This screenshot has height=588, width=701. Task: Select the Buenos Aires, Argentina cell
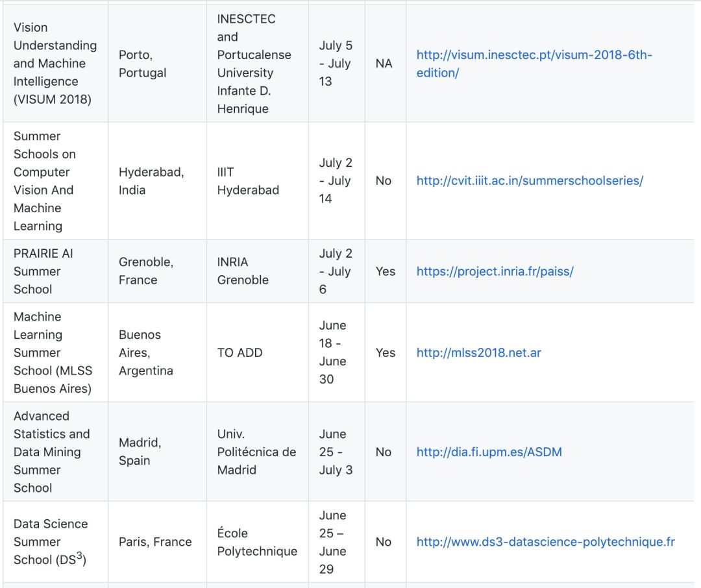[145, 352]
